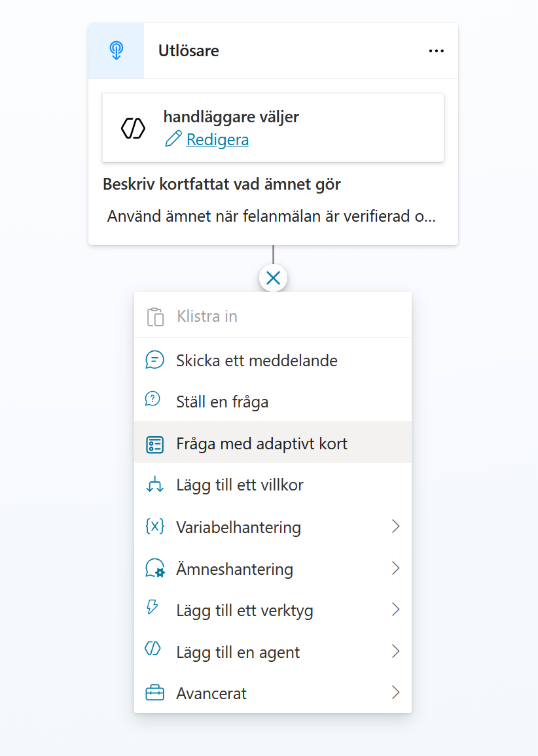Click the {x} variable icon
538x756 pixels.
pyautogui.click(x=155, y=526)
